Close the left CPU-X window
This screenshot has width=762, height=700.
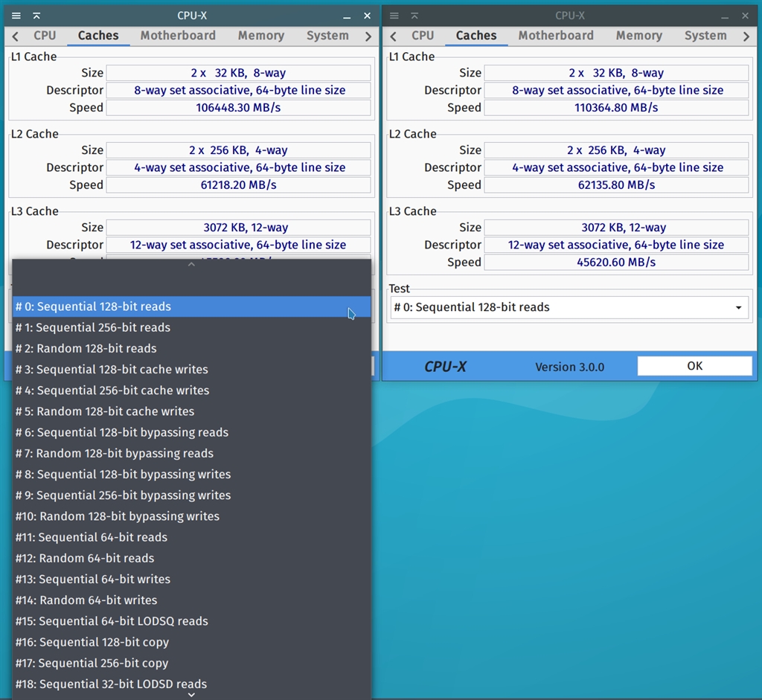tap(368, 16)
